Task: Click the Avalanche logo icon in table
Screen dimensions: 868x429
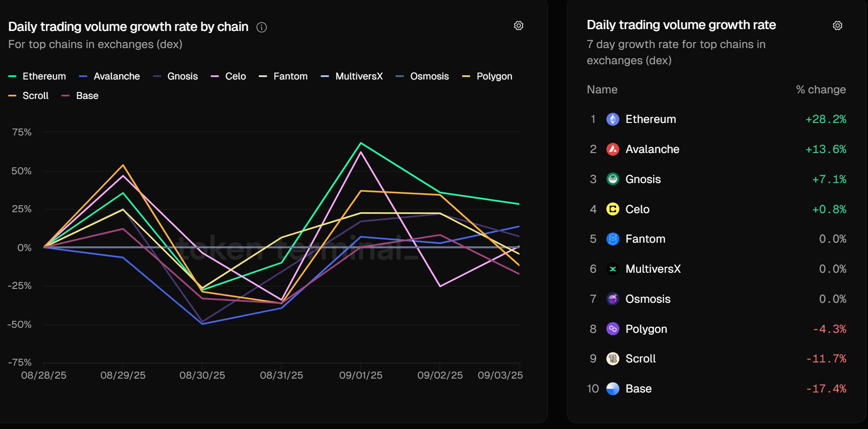Action: click(x=612, y=149)
